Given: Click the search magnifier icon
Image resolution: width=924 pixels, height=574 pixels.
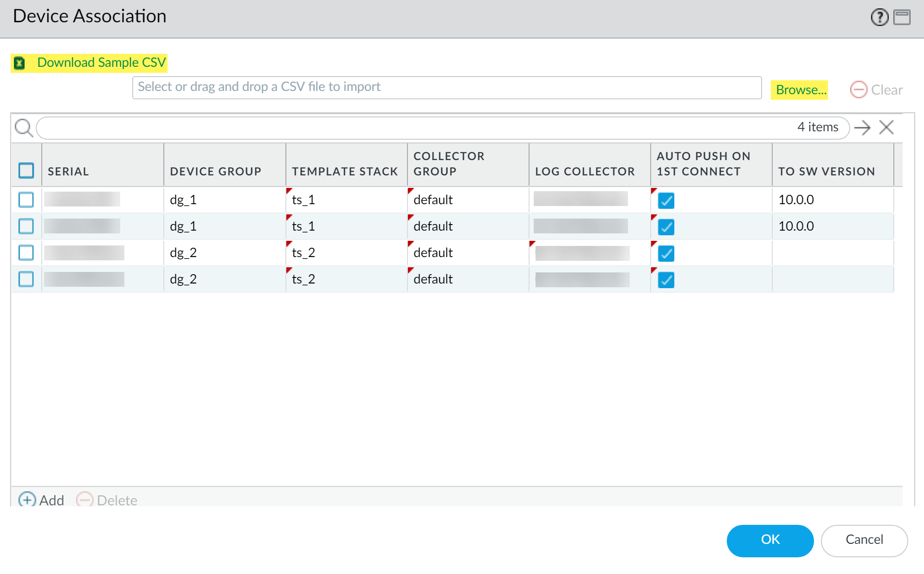Looking at the screenshot, I should click(23, 128).
